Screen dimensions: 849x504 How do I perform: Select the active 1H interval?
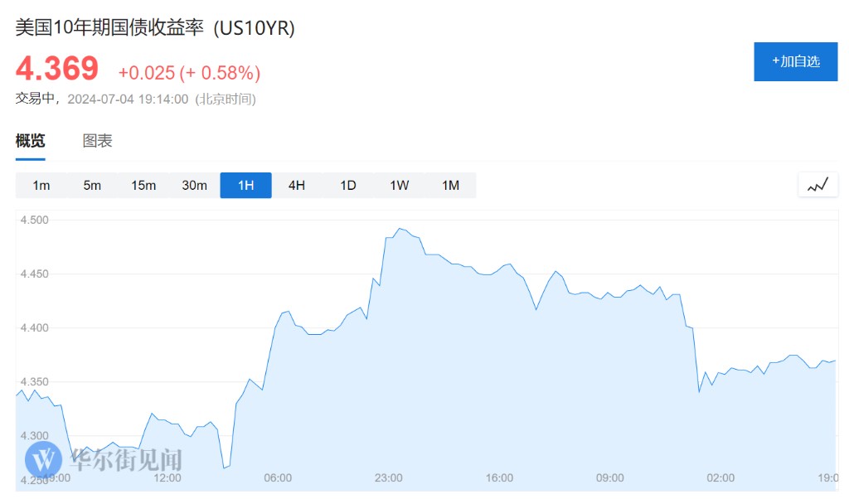[245, 185]
